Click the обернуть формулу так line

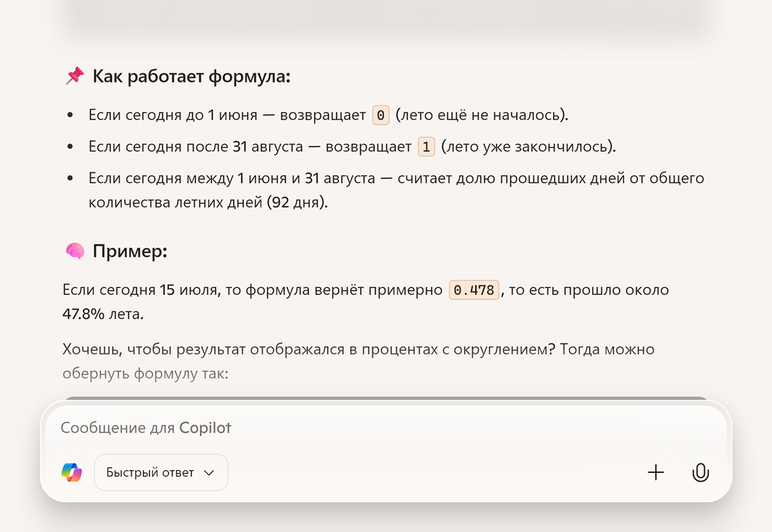(145, 374)
